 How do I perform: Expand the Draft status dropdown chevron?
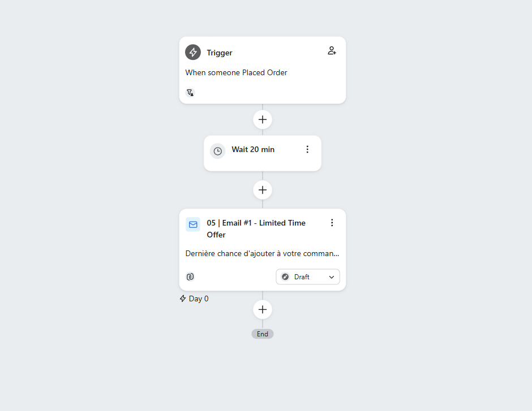[332, 277]
